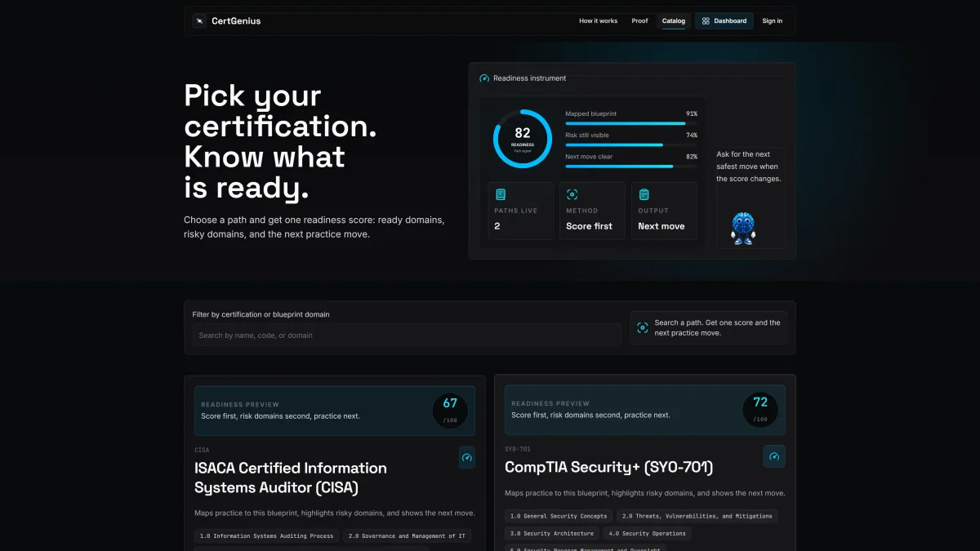This screenshot has height=551, width=980.
Task: Click the 91% mapped blueprint value
Action: click(x=692, y=113)
